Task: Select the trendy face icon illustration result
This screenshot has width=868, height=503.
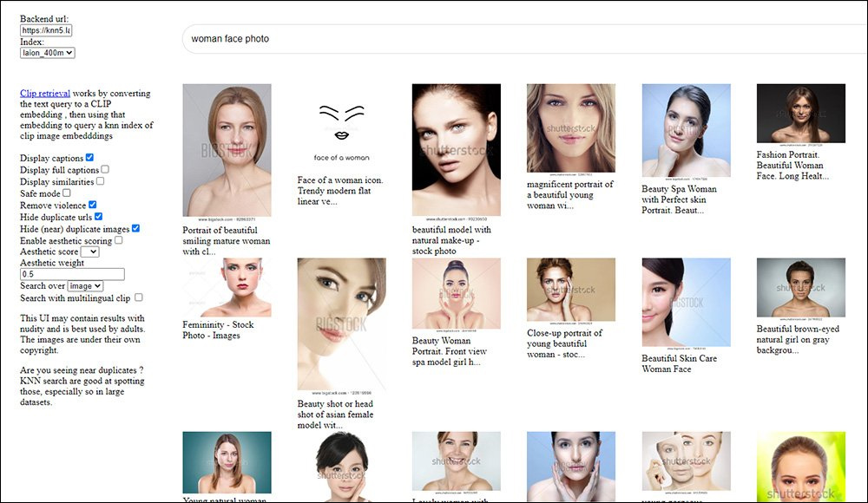Action: pos(339,130)
